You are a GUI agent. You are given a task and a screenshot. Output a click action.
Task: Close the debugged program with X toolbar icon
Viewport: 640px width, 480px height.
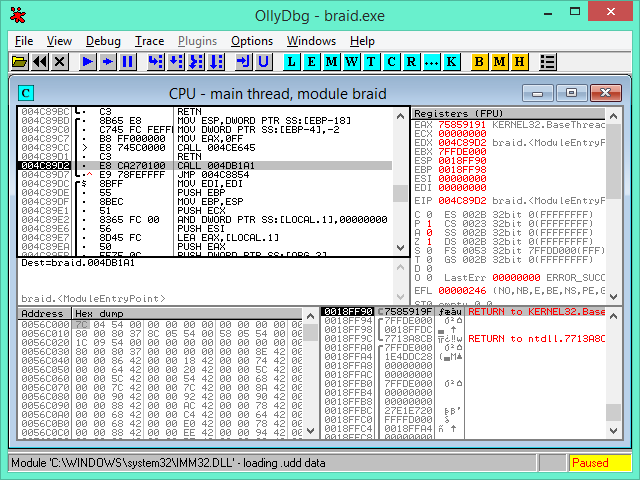point(59,62)
